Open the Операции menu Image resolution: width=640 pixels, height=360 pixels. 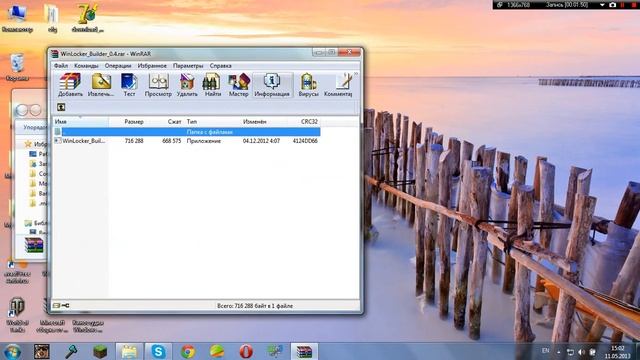click(118, 66)
